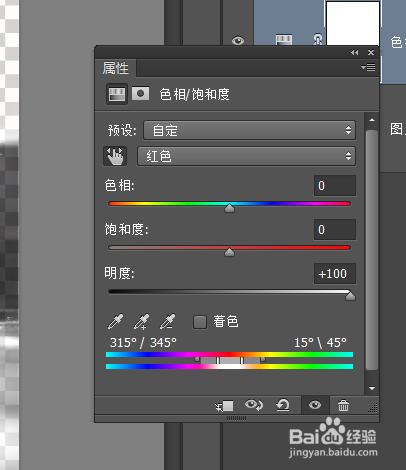406x470 pixels.
Task: Click the link icon beside the layer mask
Action: tap(318, 39)
